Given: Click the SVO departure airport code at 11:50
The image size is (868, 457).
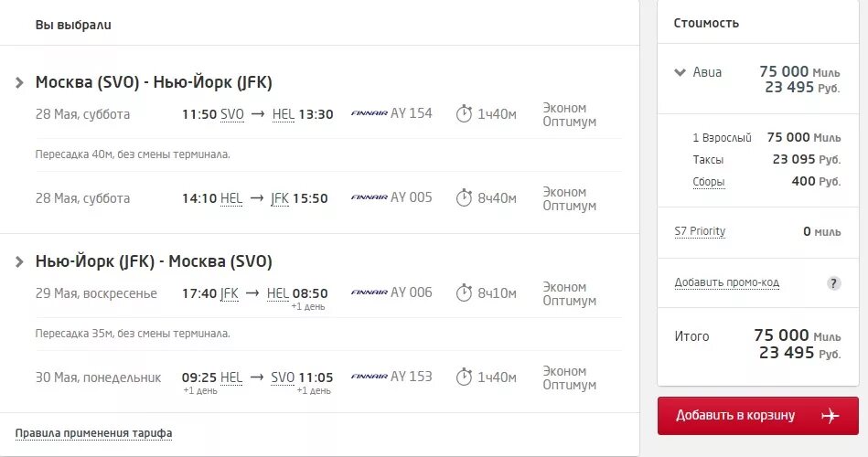Looking at the screenshot, I should (232, 114).
